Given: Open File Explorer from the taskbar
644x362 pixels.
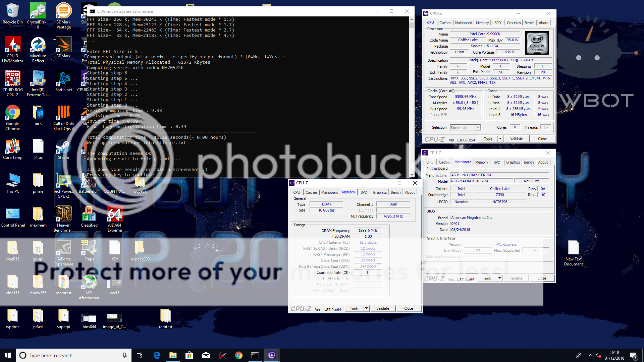Looking at the screenshot, I should click(x=173, y=355).
